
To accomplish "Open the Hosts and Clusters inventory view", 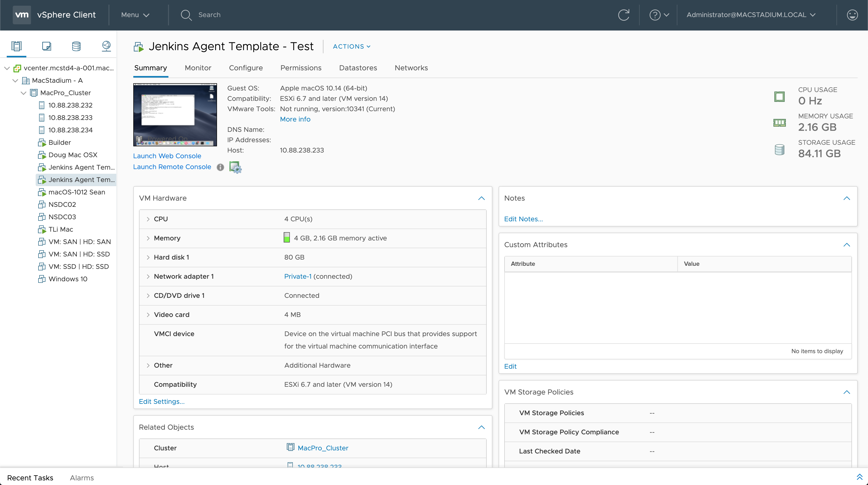I will click(17, 46).
